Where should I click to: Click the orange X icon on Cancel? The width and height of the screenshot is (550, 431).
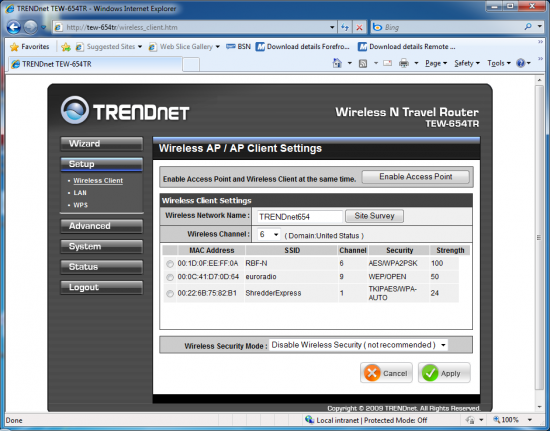click(372, 373)
